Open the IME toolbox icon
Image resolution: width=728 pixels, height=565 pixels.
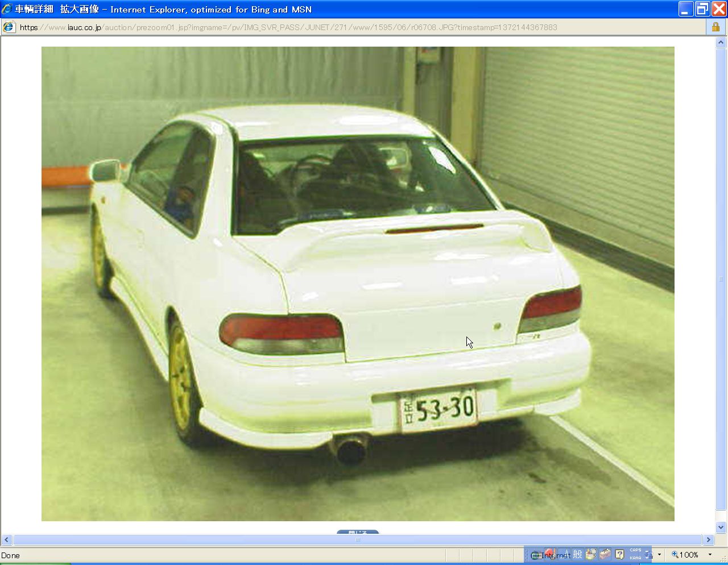click(x=605, y=554)
